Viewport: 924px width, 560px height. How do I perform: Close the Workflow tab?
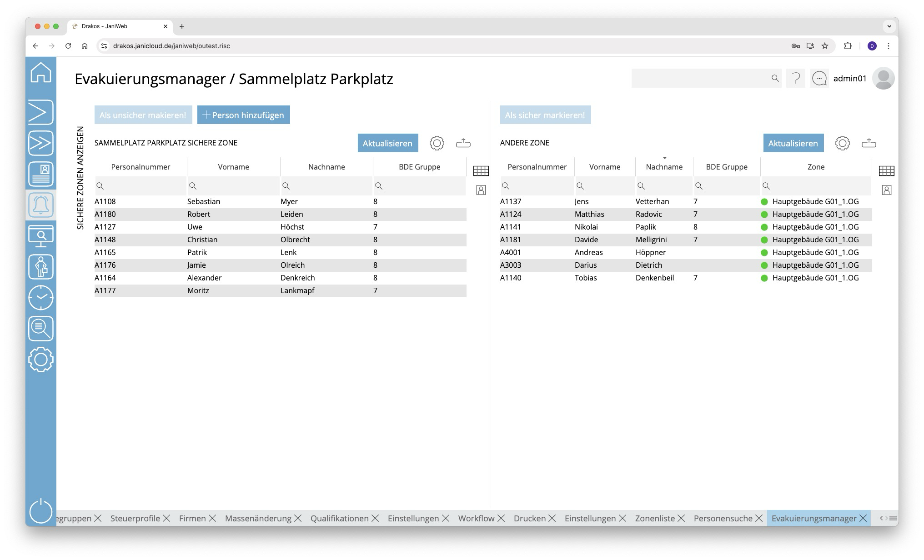[x=501, y=518]
